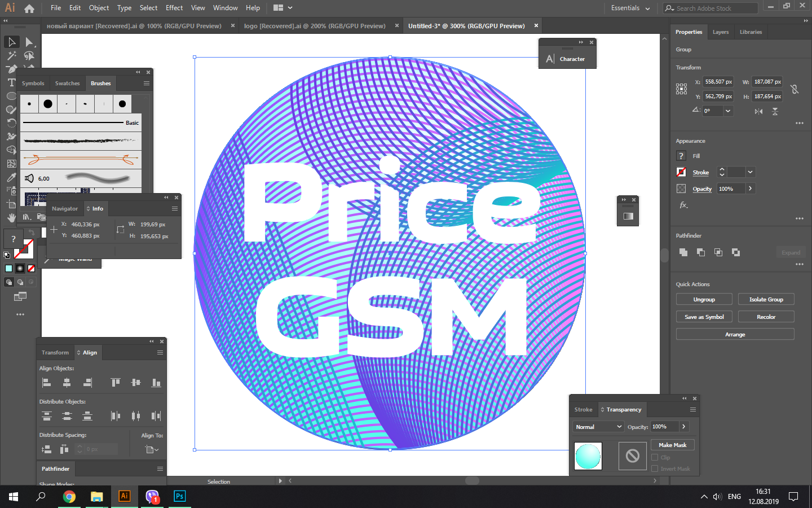812x508 pixels.
Task: Click the Intersect pathfinder icon
Action: coord(718,252)
